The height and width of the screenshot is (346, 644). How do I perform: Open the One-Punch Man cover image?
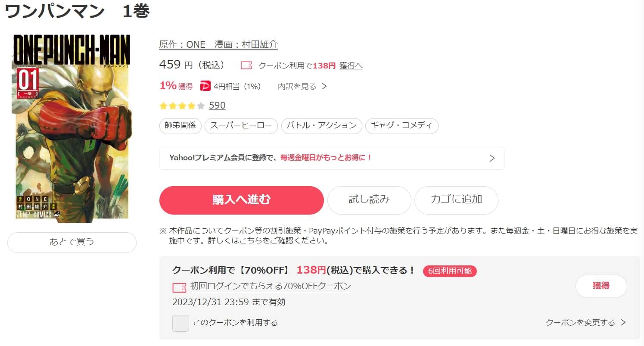[72, 128]
